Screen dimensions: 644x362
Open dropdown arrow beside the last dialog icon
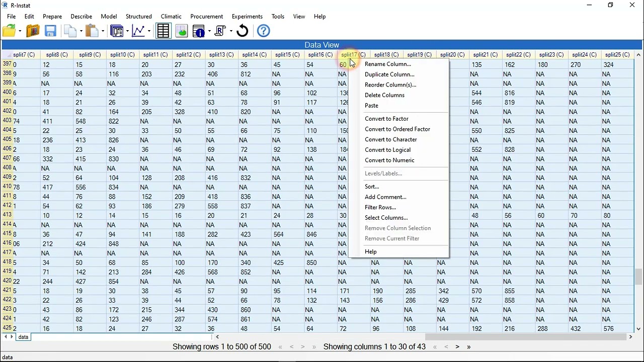pyautogui.click(x=127, y=32)
